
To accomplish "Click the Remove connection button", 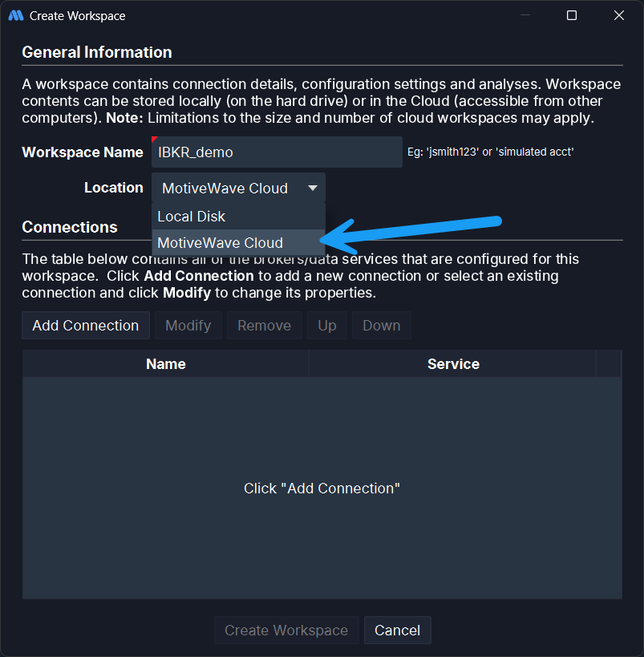I will 264,326.
